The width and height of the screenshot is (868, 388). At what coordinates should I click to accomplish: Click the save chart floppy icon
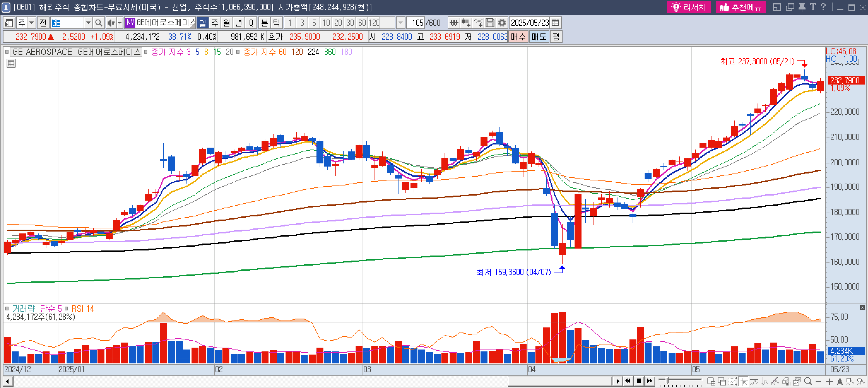[490, 23]
